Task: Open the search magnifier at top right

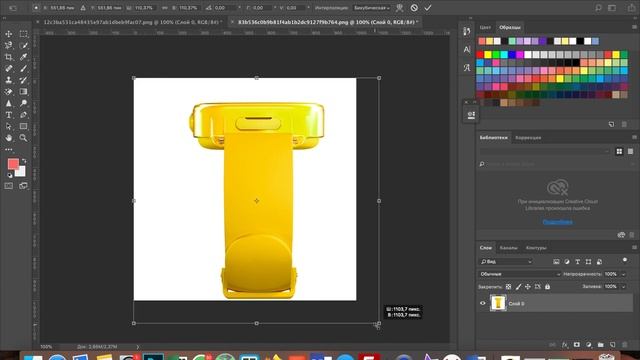Action: (598, 8)
